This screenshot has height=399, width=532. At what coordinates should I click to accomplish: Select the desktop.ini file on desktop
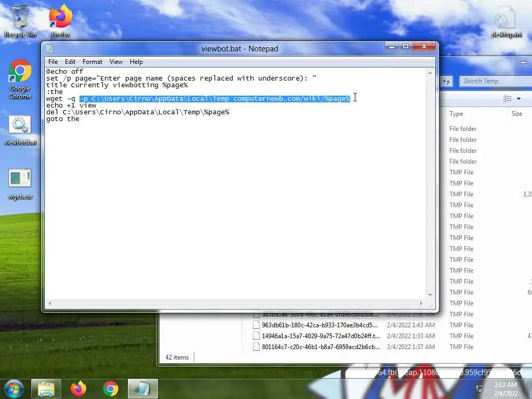[507, 21]
